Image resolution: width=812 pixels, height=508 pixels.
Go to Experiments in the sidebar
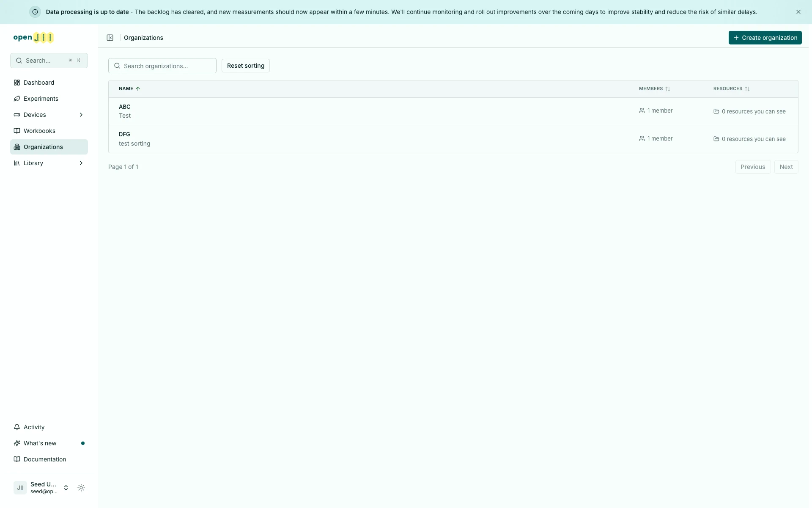(49, 99)
